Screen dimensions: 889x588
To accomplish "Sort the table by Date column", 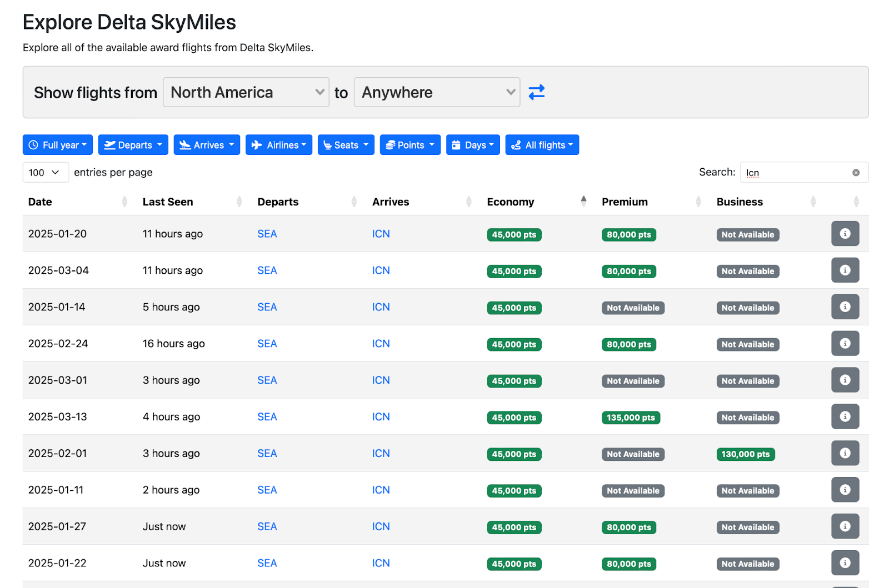I will pos(40,202).
